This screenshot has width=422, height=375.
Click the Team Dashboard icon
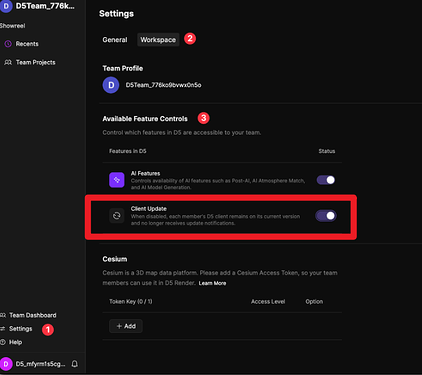[x=3, y=315]
